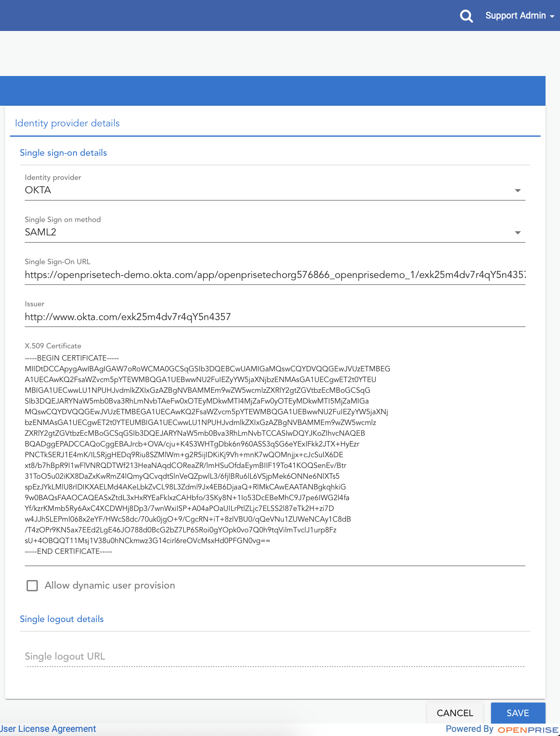This screenshot has height=736, width=560.
Task: Open the Support Admin user menu
Action: 520,16
